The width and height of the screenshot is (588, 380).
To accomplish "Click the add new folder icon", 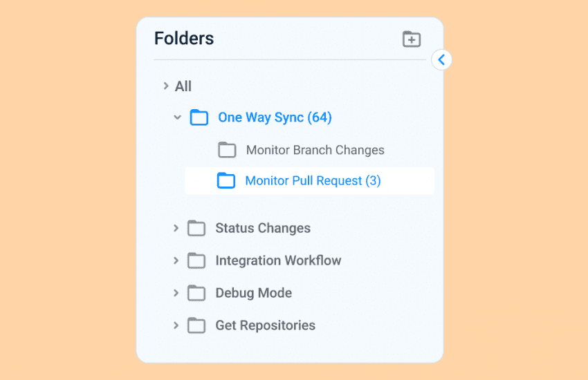I will (x=412, y=39).
